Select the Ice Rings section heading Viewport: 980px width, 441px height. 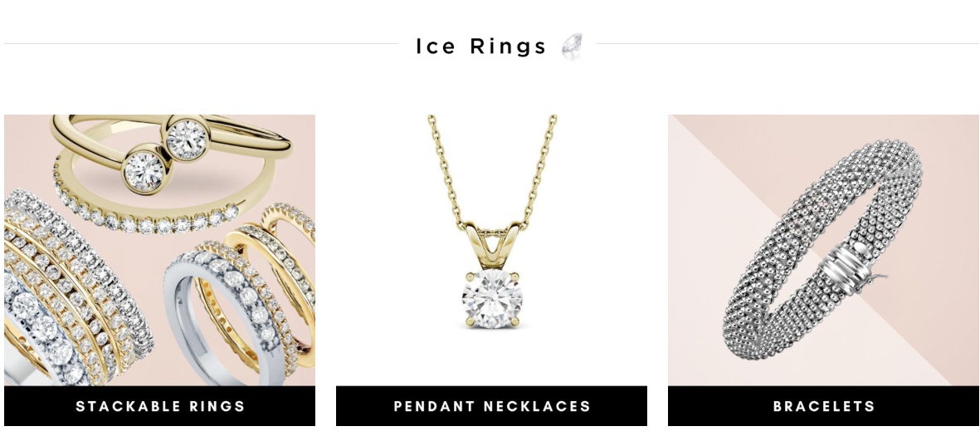pos(481,47)
